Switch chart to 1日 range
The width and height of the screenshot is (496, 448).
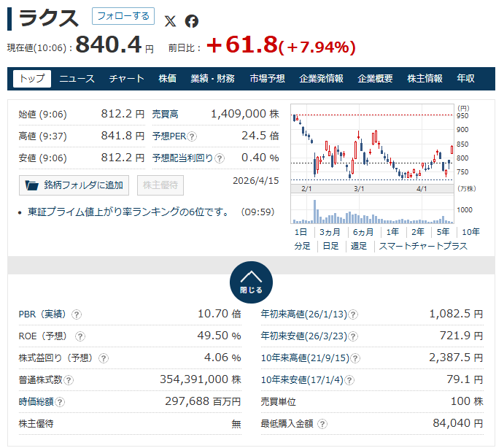(x=301, y=232)
